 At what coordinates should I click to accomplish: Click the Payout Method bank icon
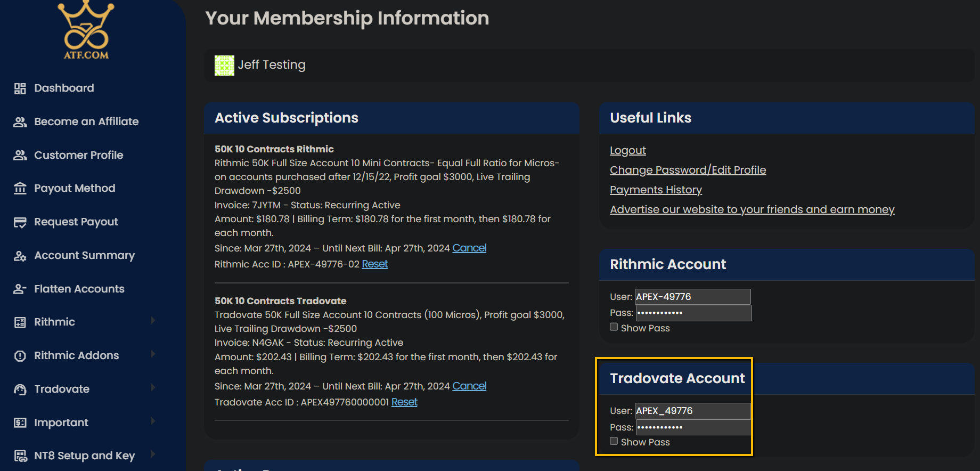(20, 188)
